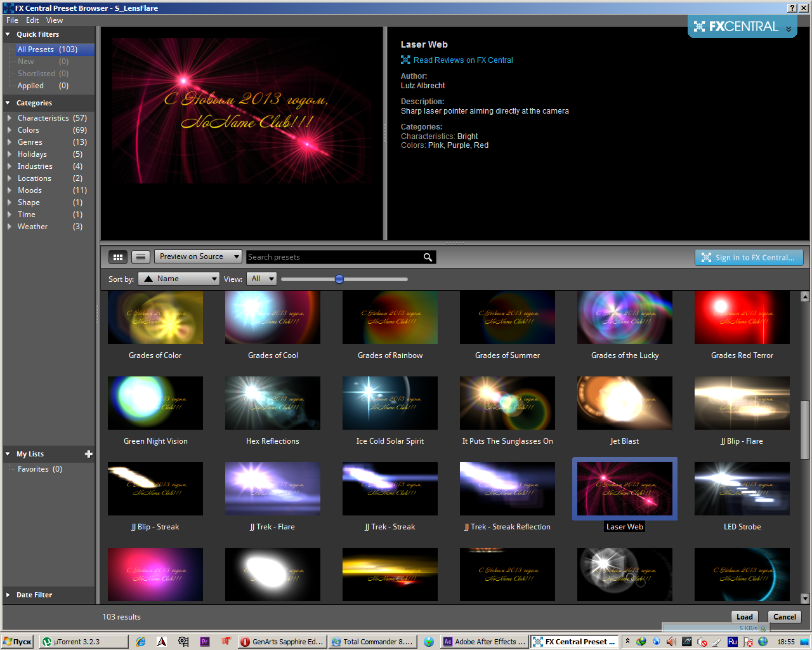Viewport: 812px width, 650px height.
Task: Open uTorrent from the taskbar
Action: [x=82, y=642]
